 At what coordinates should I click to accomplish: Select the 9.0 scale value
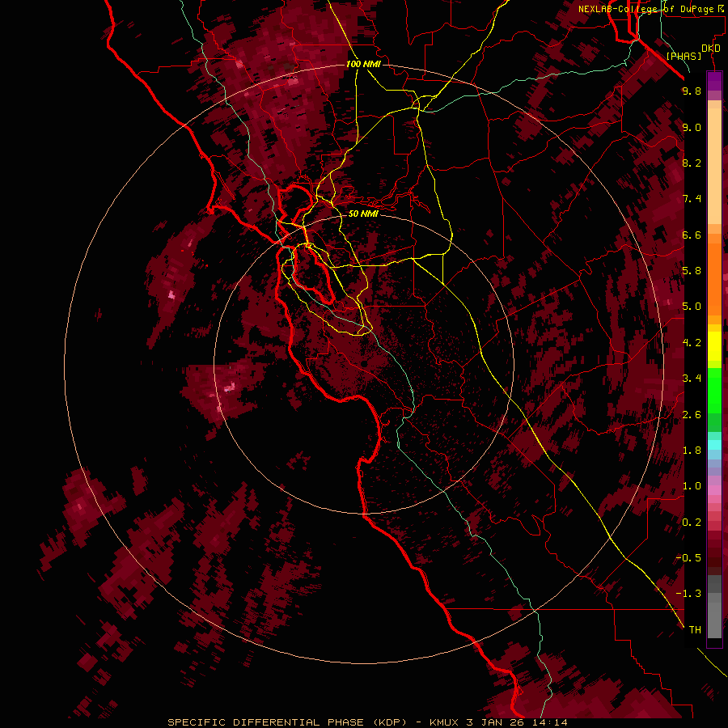[x=692, y=127]
